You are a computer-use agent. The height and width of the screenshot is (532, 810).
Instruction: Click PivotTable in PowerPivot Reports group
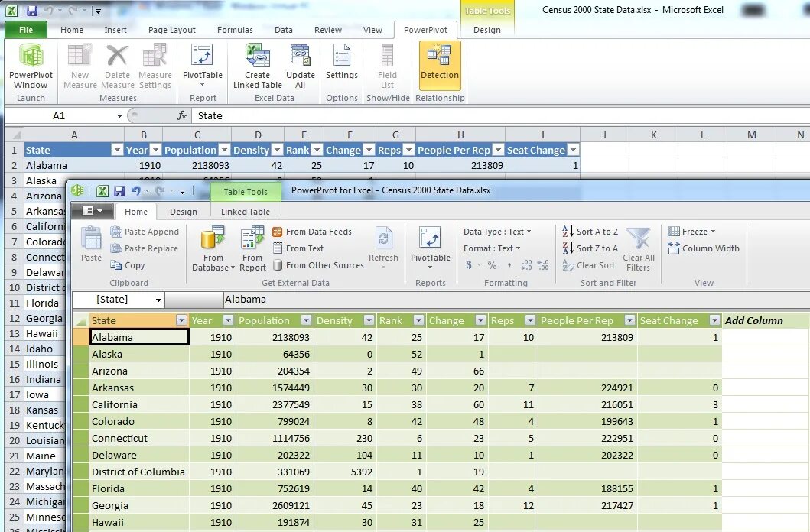[x=431, y=248]
